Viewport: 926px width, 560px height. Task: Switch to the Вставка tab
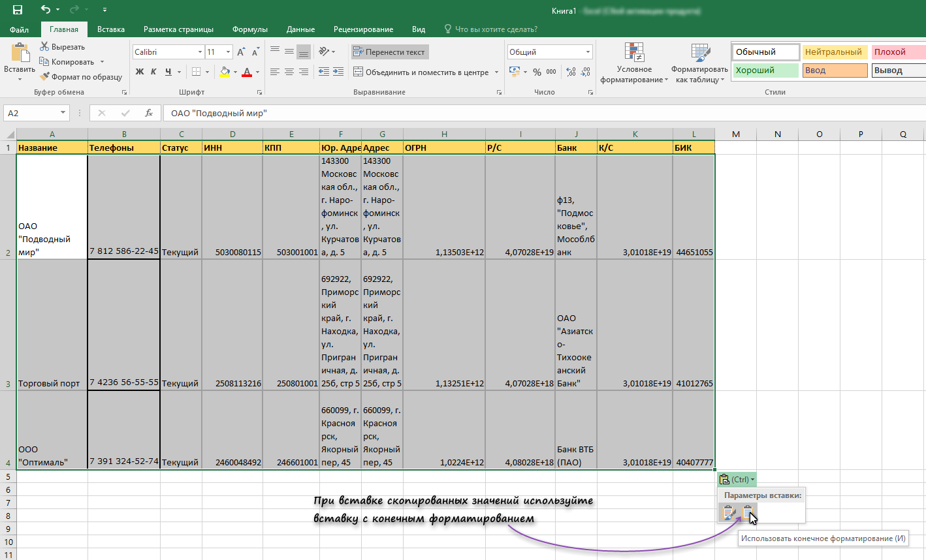(111, 29)
